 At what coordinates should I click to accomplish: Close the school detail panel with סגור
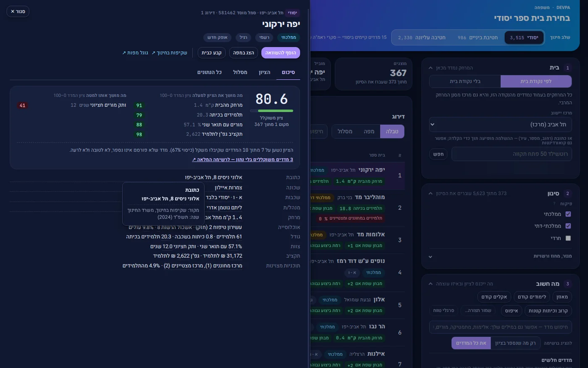18,11
